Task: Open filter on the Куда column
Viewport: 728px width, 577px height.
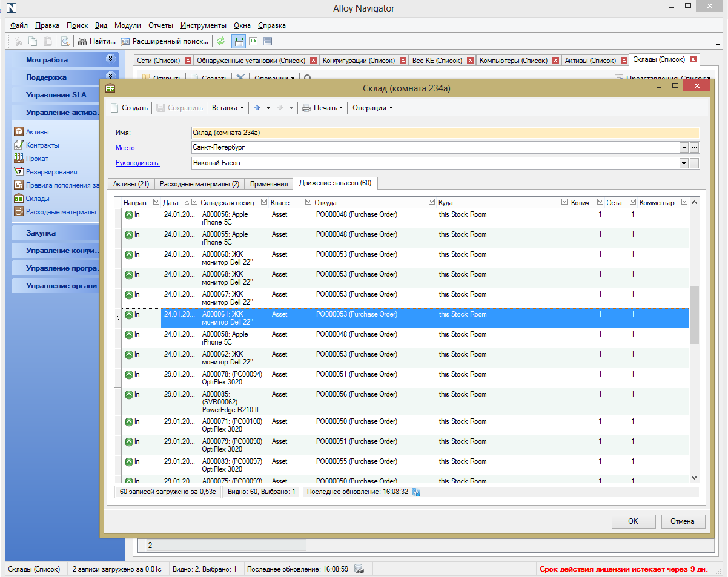Action: [x=564, y=202]
